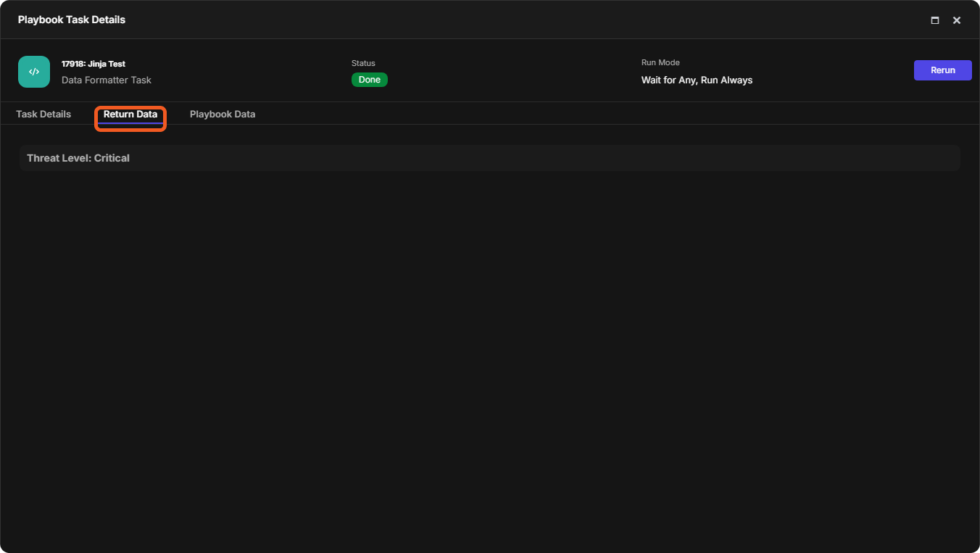Click the green Done status badge

[x=370, y=80]
